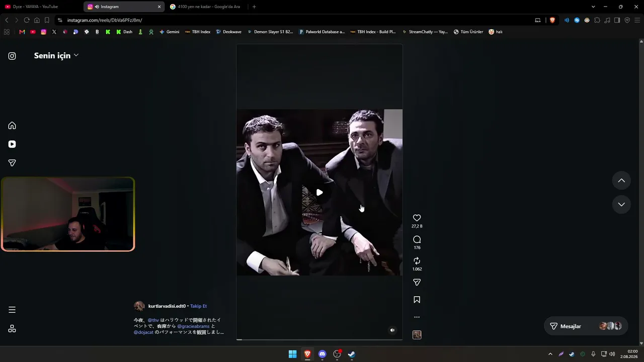Screen dimensions: 644x362
Task: Bookmark this page from the toolbar
Action: click(x=47, y=20)
